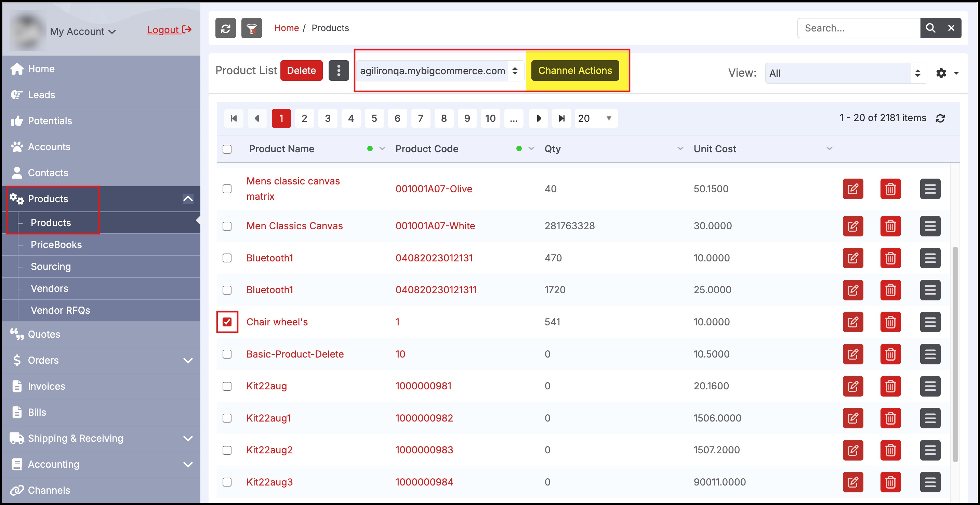Click the Product Name green filter dot
The width and height of the screenshot is (980, 505).
370,149
